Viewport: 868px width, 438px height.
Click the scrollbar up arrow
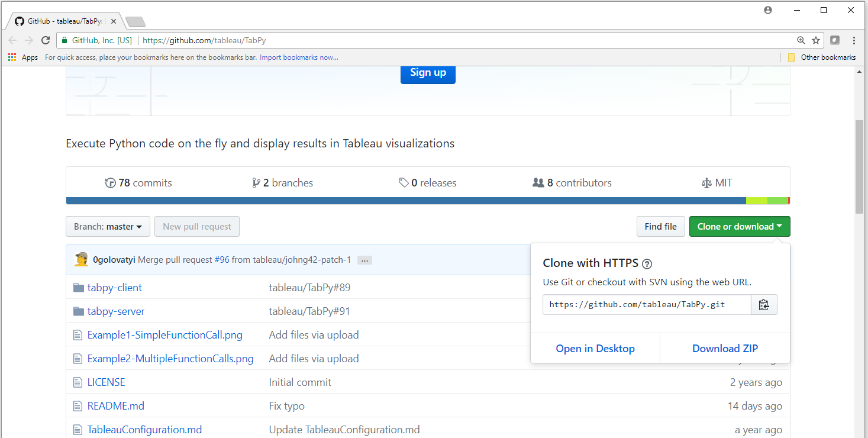(x=859, y=72)
